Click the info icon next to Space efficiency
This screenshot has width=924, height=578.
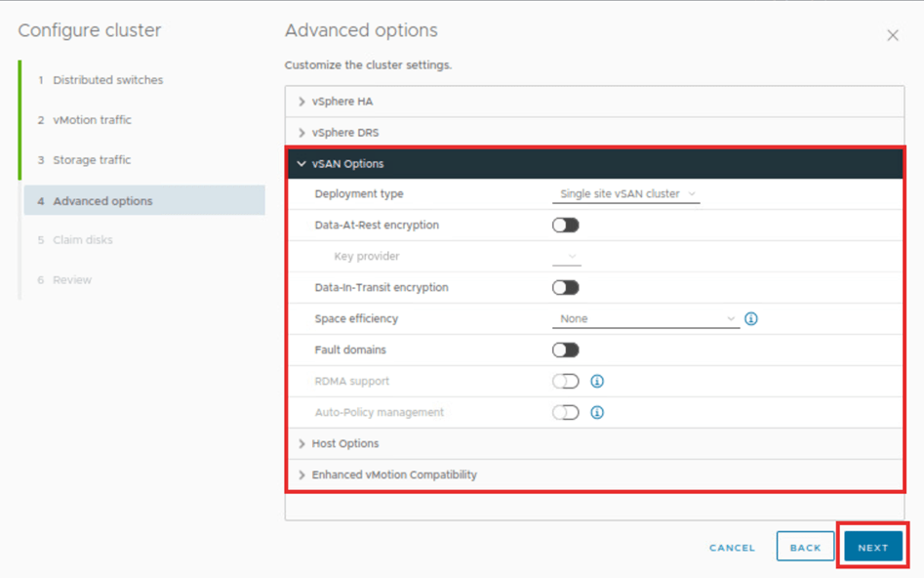pos(751,319)
